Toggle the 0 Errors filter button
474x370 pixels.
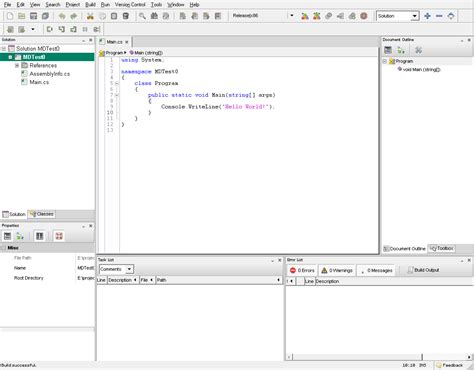click(302, 270)
